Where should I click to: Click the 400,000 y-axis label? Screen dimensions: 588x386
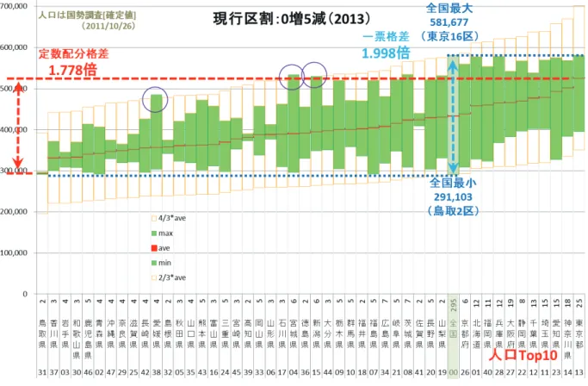point(14,129)
